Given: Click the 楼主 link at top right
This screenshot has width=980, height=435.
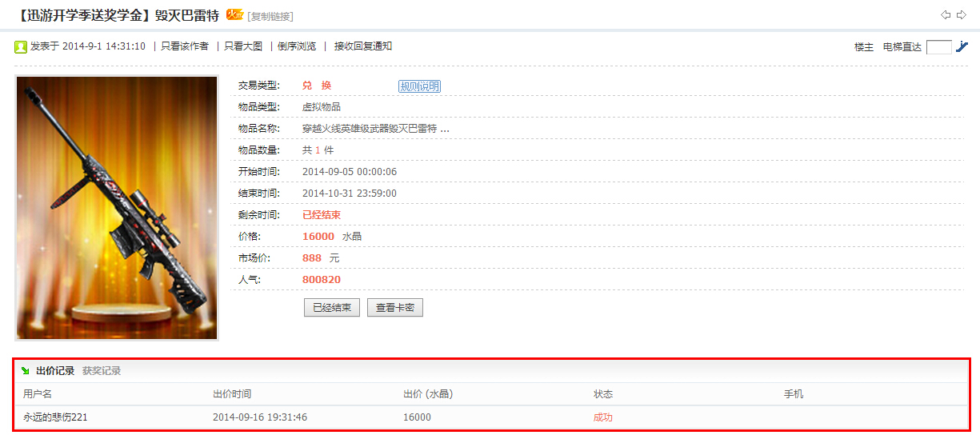Looking at the screenshot, I should click(864, 47).
